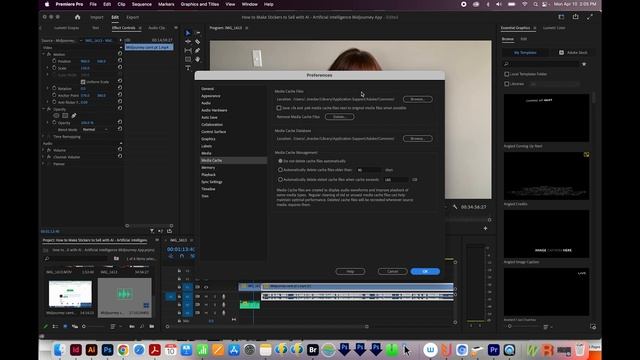
Task: Select the Ripple Edit tool
Action: point(188,42)
